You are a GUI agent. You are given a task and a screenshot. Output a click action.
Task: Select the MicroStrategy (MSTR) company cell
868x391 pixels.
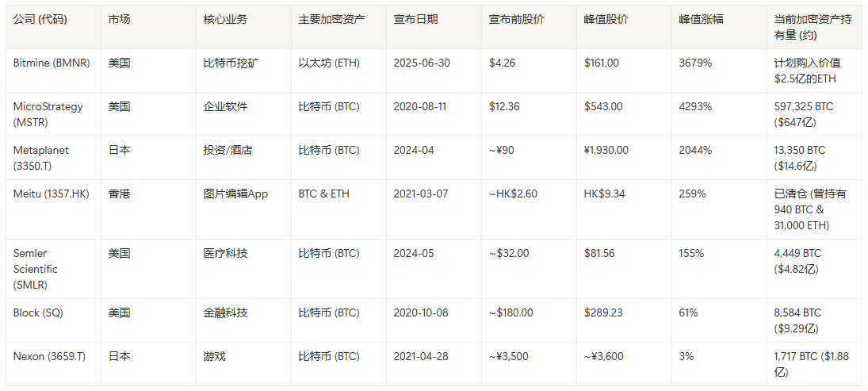(x=48, y=114)
